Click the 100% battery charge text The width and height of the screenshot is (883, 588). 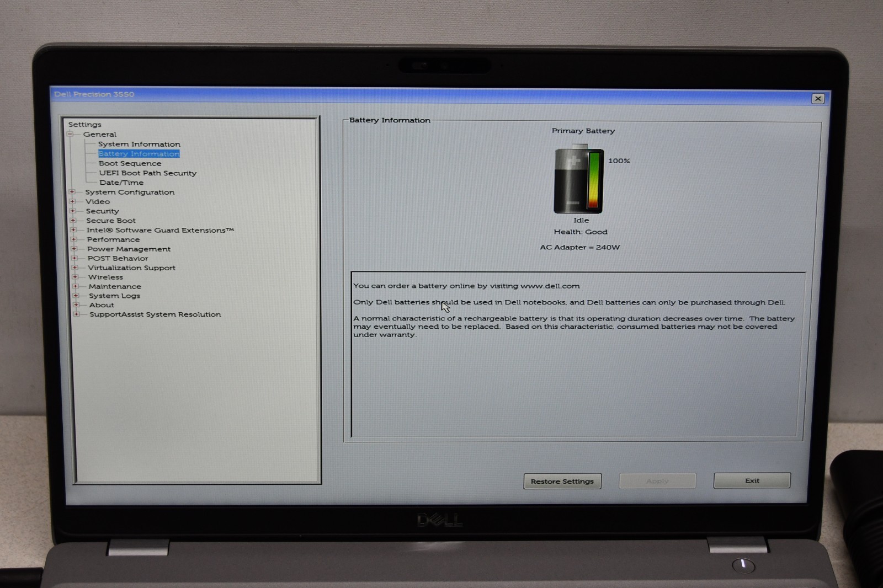619,161
